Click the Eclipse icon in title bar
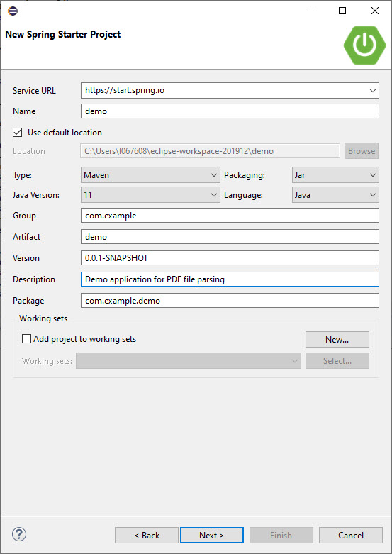392x554 pixels. coord(13,11)
